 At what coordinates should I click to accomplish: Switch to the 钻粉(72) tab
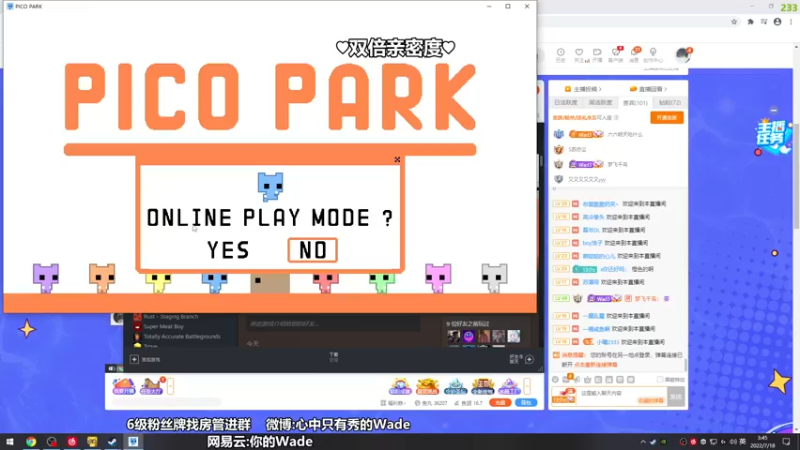pyautogui.click(x=669, y=103)
